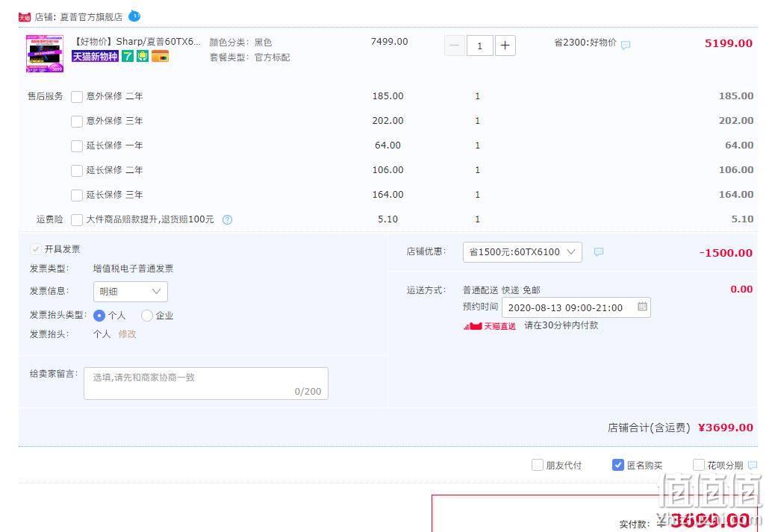Click the 给卖家留言 message box
The height and width of the screenshot is (532, 769).
point(206,384)
